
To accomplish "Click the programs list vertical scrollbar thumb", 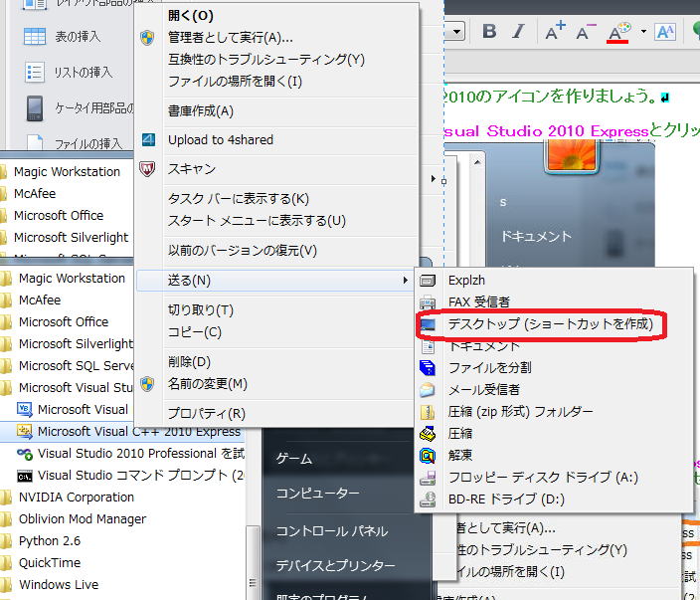I will [253, 563].
